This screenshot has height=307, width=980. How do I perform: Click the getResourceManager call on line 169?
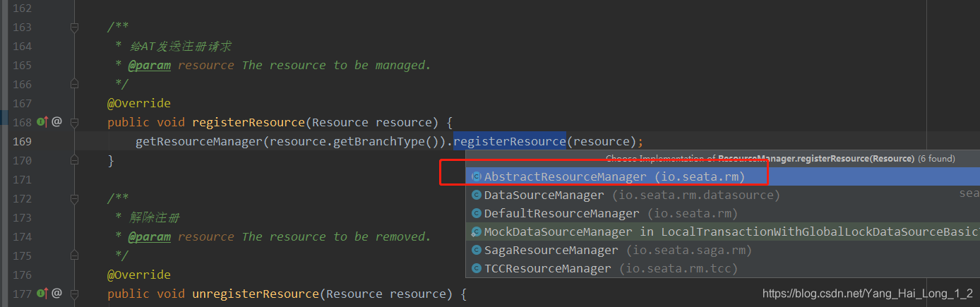(199, 141)
